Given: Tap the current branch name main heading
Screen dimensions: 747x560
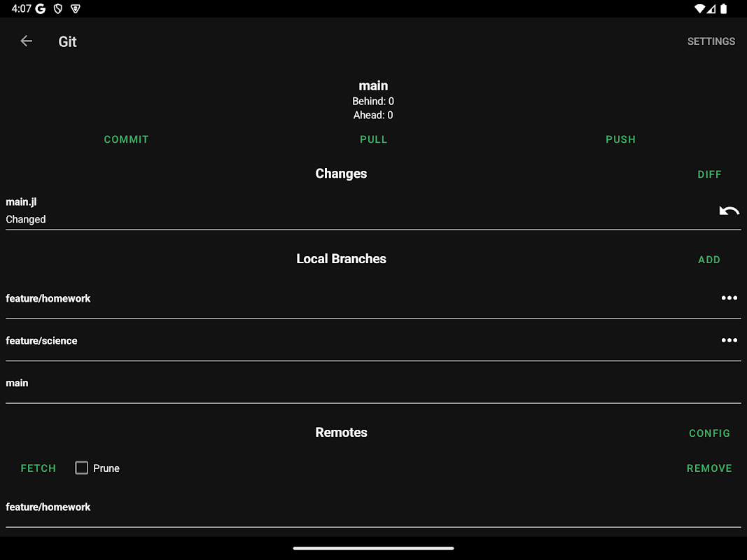Looking at the screenshot, I should pyautogui.click(x=374, y=85).
